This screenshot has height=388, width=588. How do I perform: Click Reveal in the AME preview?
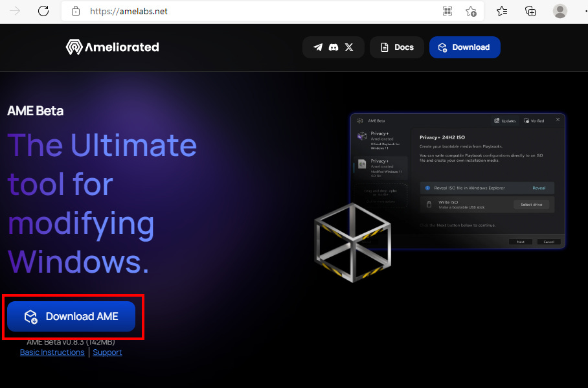click(x=539, y=188)
